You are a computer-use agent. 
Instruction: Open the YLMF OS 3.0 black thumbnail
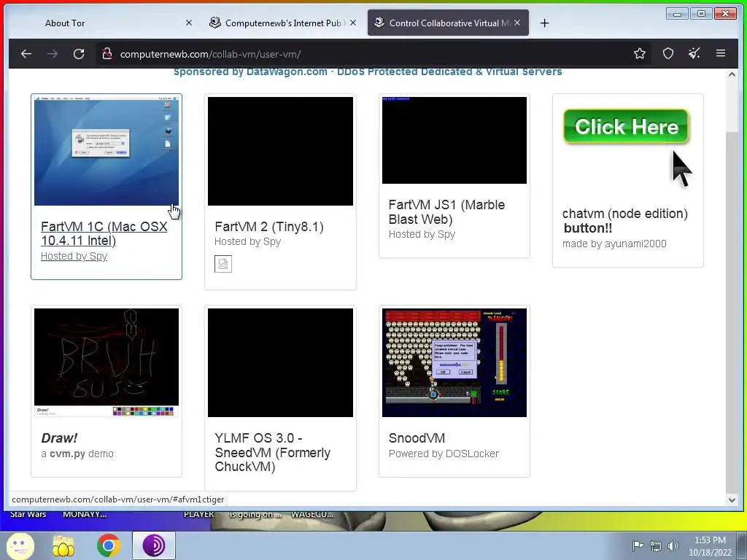pyautogui.click(x=280, y=362)
